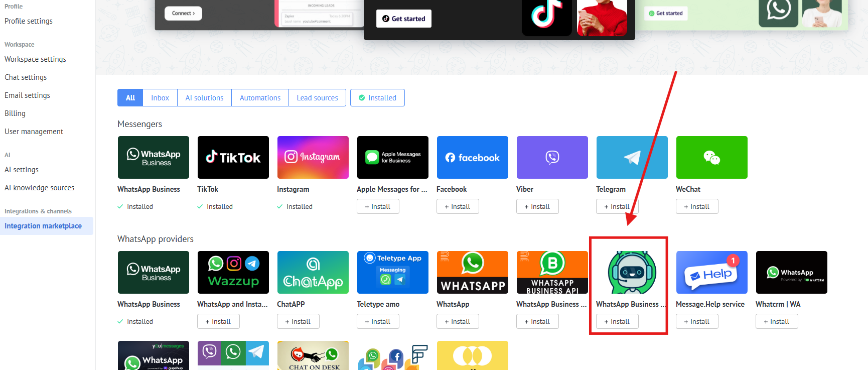Open Workspace settings in the sidebar
The image size is (868, 370).
tap(35, 59)
